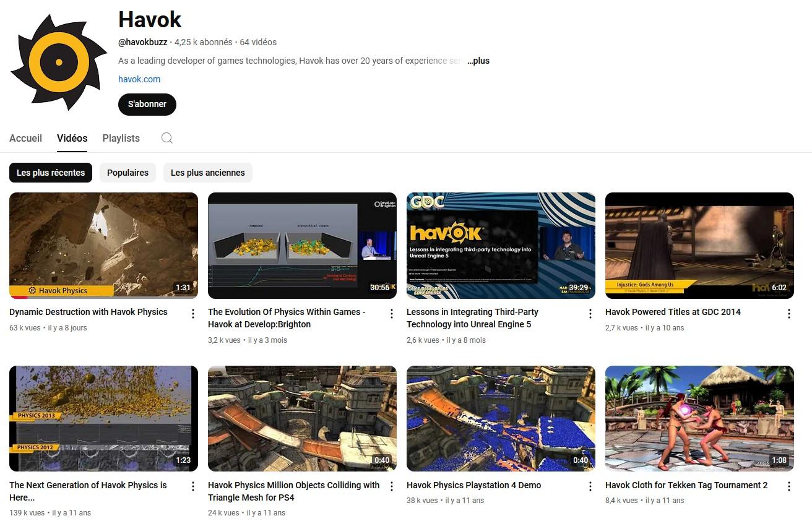The image size is (812, 521).
Task: Play the Dynamic Destruction with Havok Physics thumbnail
Action: (x=103, y=245)
